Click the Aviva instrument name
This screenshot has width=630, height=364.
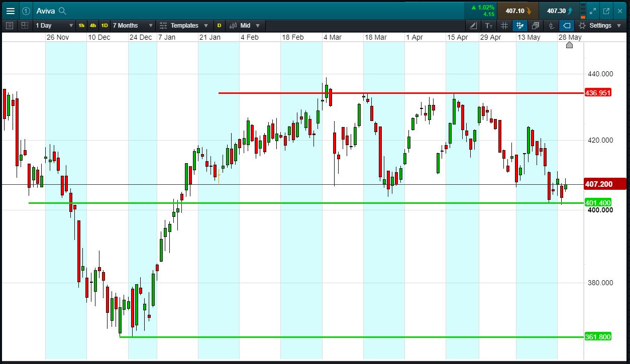(x=45, y=11)
